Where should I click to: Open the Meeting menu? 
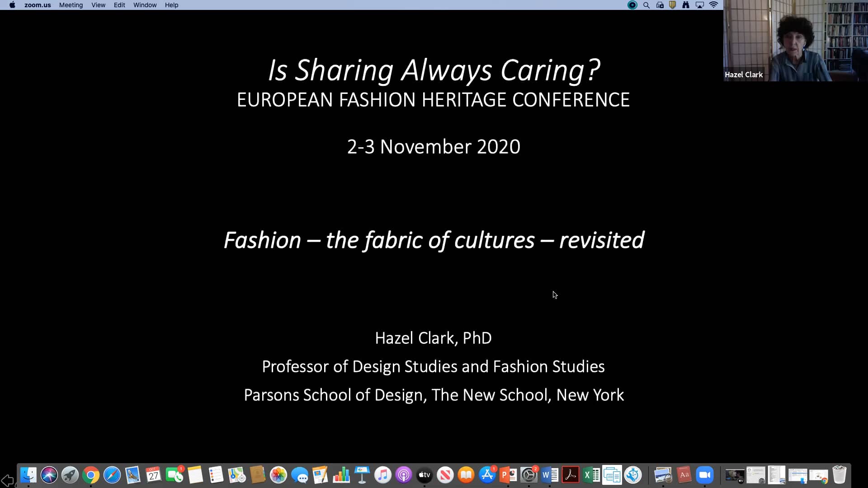coord(71,5)
